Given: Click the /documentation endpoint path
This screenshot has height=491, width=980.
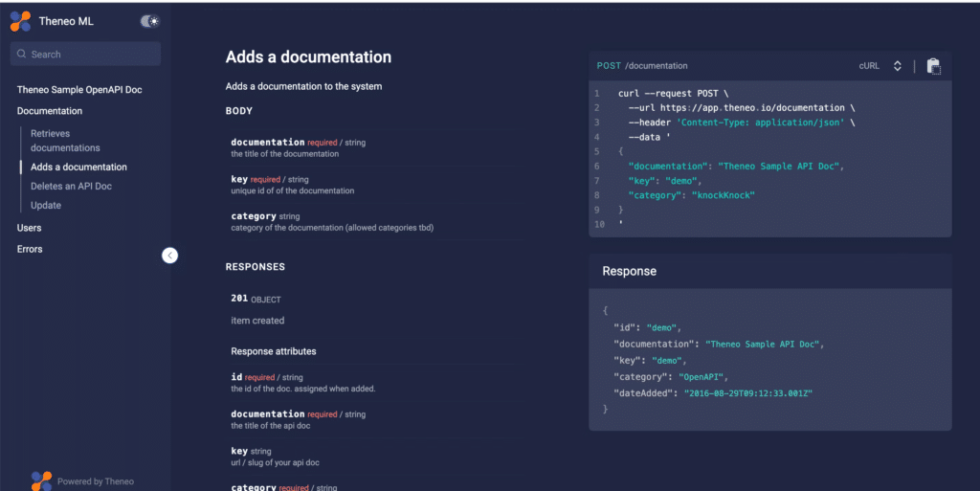Looking at the screenshot, I should point(657,66).
